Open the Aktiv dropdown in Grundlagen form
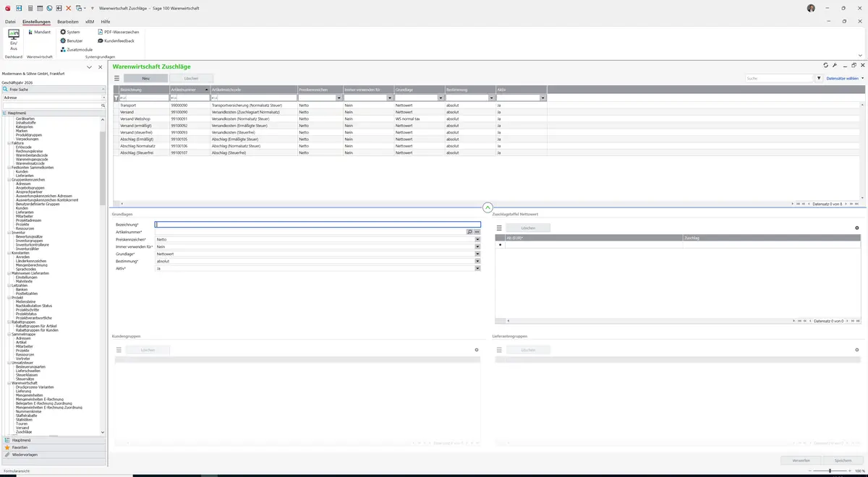Image resolution: width=868 pixels, height=477 pixels. click(x=477, y=268)
